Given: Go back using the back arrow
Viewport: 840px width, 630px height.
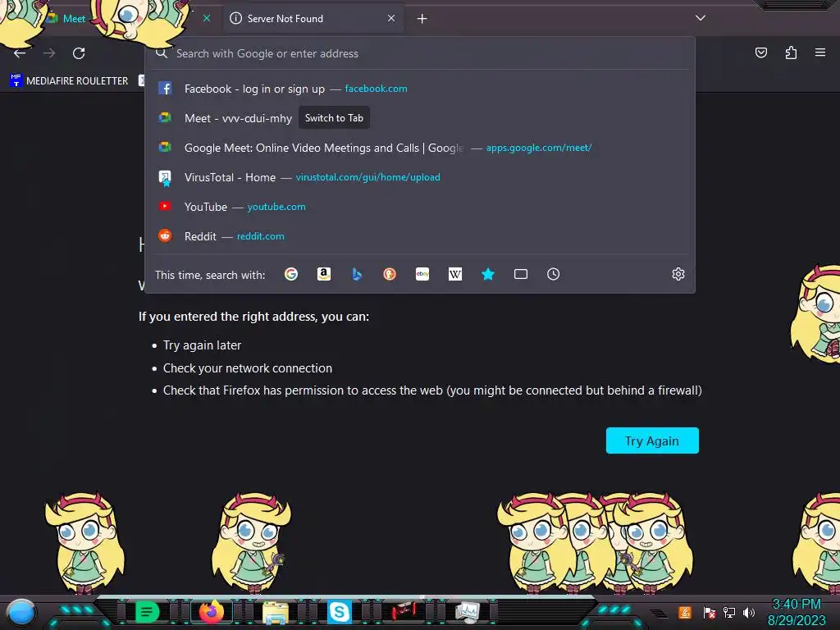Looking at the screenshot, I should [x=20, y=53].
